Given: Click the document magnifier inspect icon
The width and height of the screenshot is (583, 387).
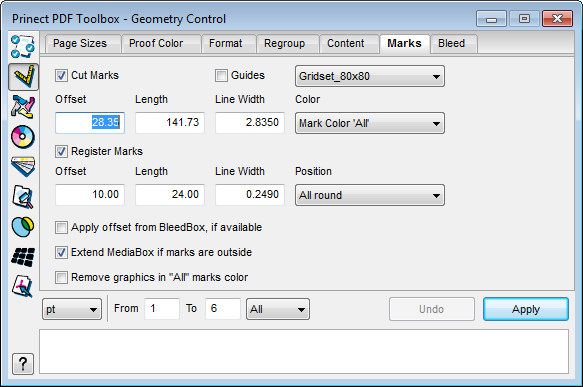Looking at the screenshot, I should pyautogui.click(x=23, y=197).
